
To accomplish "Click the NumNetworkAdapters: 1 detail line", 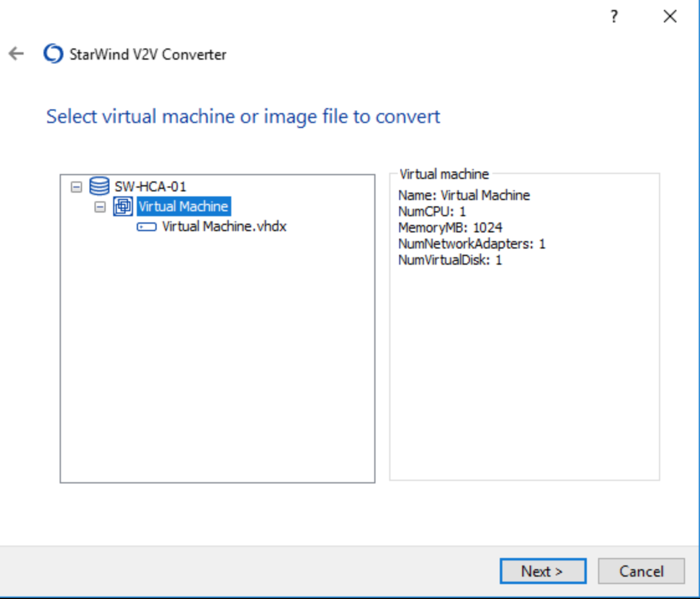I will point(471,244).
